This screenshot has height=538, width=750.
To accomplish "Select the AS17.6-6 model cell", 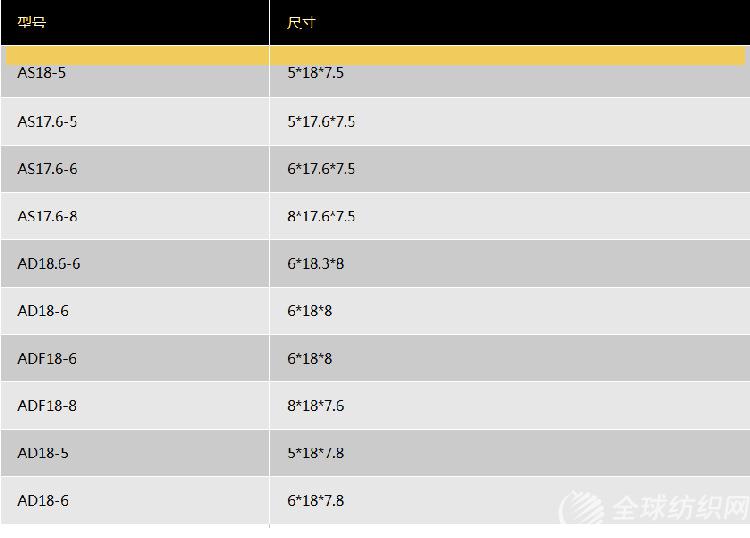I will (135, 169).
